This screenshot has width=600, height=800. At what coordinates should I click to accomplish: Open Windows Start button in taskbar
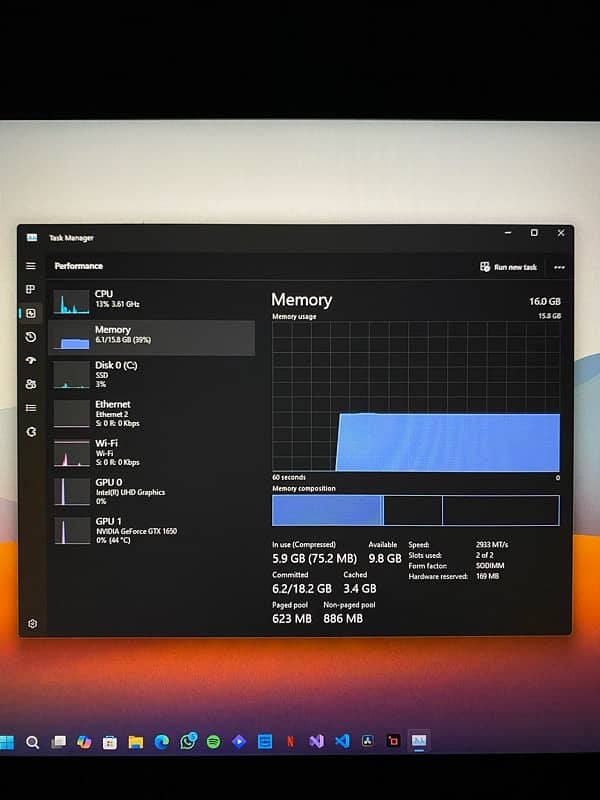7,741
